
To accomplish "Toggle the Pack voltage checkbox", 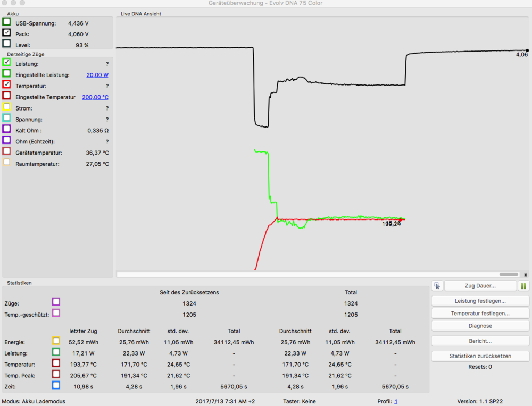I will point(6,33).
